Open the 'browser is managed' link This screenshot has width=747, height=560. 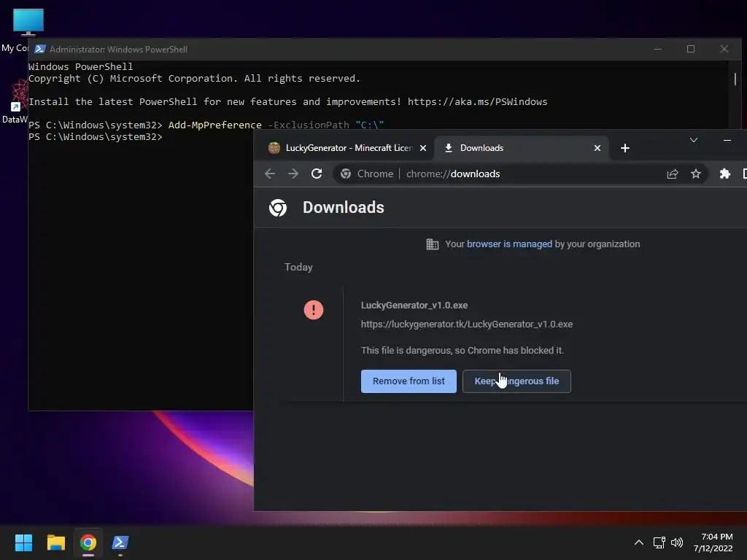(509, 244)
